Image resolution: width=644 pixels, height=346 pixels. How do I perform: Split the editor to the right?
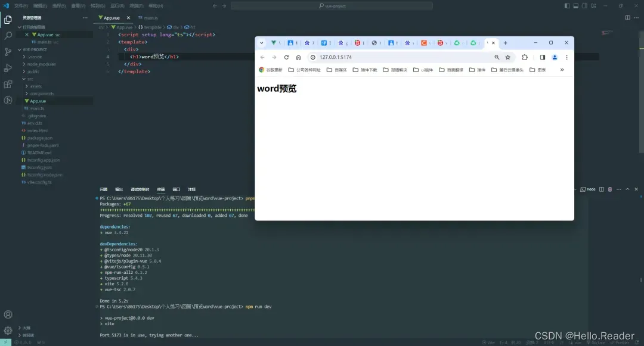pyautogui.click(x=627, y=18)
